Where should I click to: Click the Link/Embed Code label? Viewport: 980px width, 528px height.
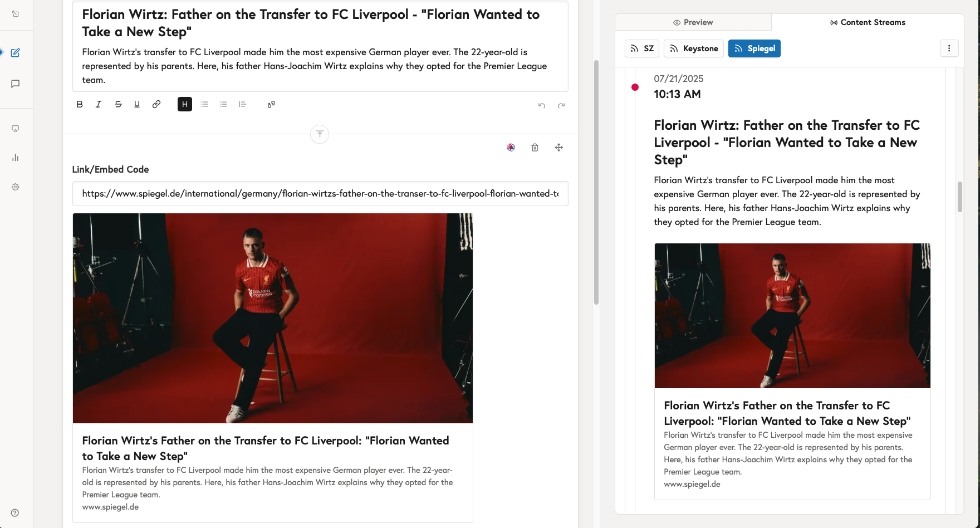coord(110,169)
